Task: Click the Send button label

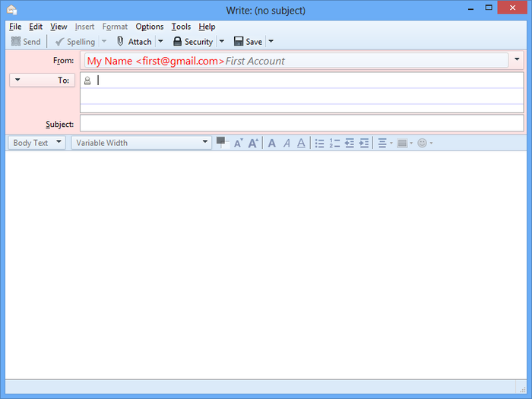Action: 32,42
